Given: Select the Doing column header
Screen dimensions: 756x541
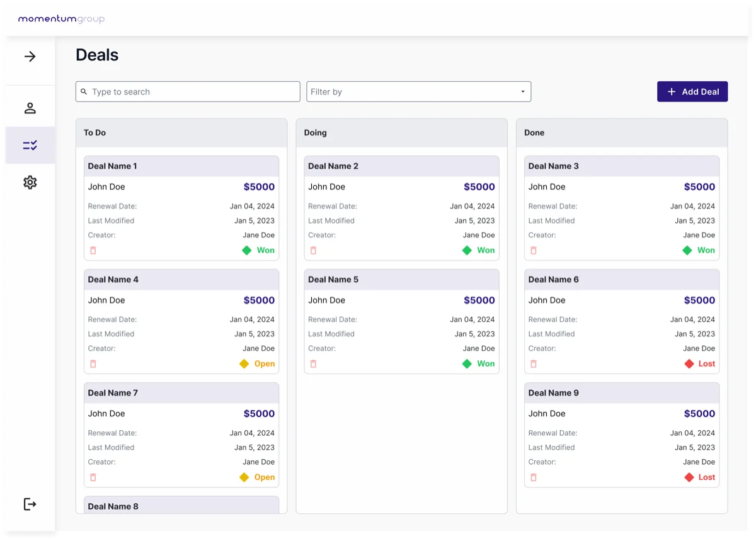Looking at the screenshot, I should pyautogui.click(x=401, y=133).
